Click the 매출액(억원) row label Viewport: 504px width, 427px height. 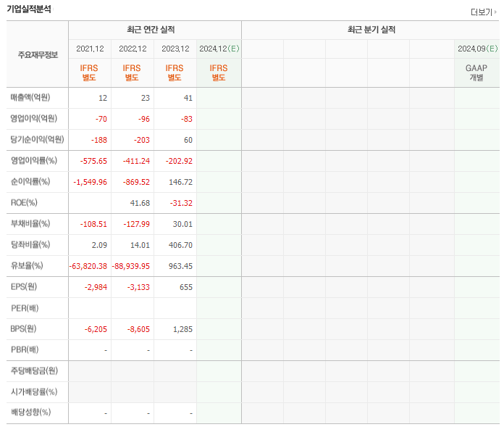pos(30,97)
